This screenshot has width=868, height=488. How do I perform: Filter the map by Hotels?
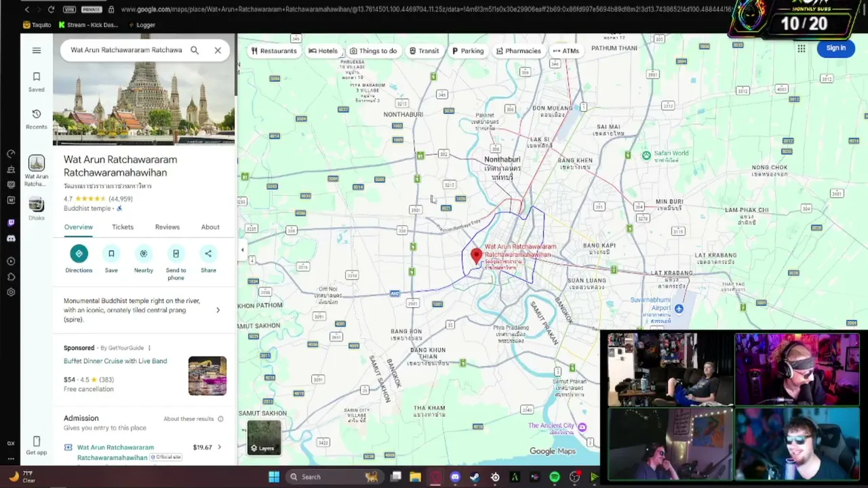pyautogui.click(x=323, y=51)
